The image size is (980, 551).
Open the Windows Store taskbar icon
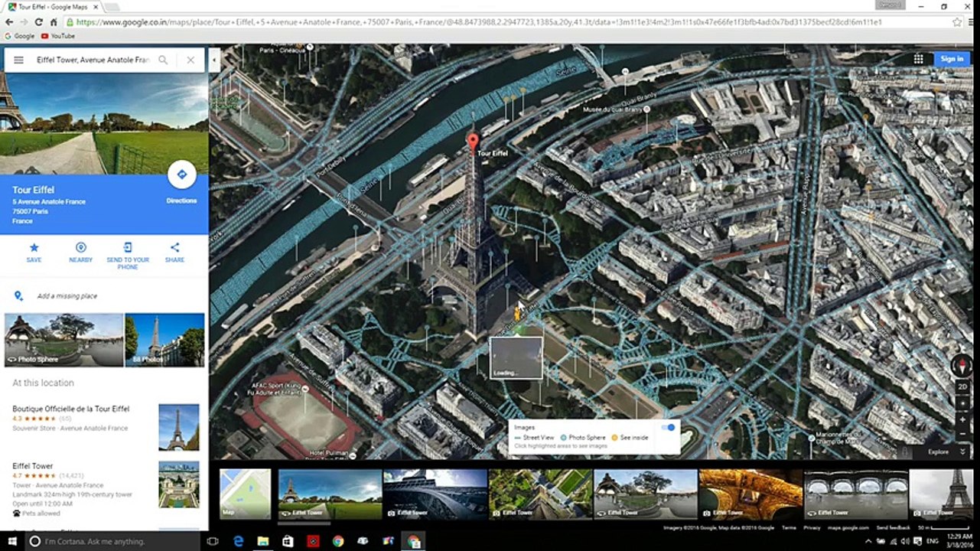[288, 541]
